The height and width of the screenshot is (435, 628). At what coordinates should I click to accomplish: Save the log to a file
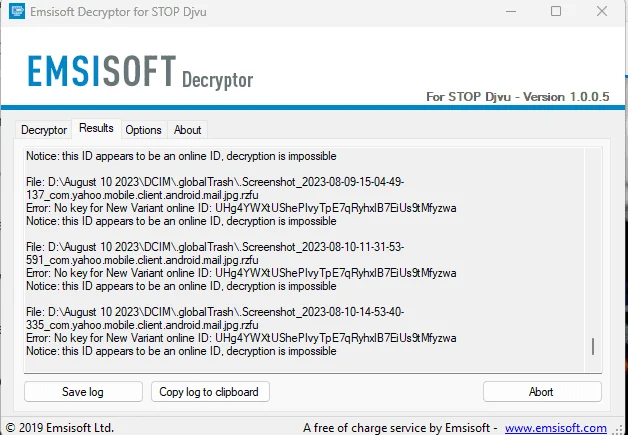(x=83, y=391)
